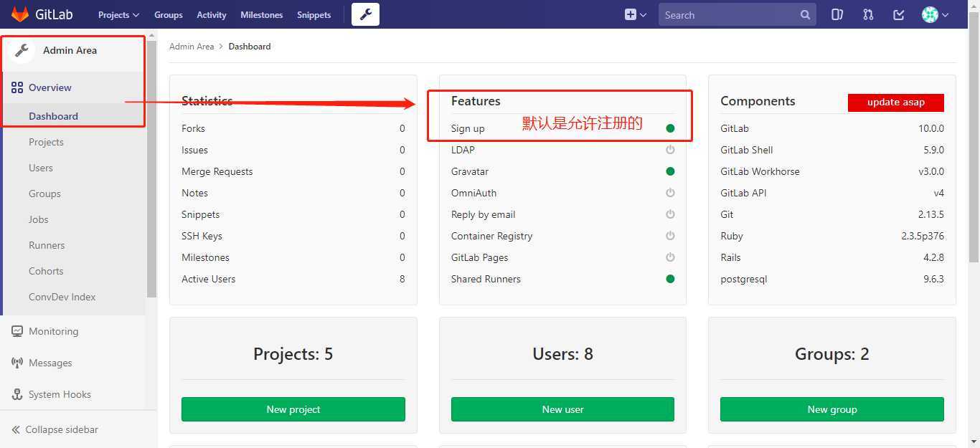Click the search magnifier icon
980x448 pixels.
805,14
